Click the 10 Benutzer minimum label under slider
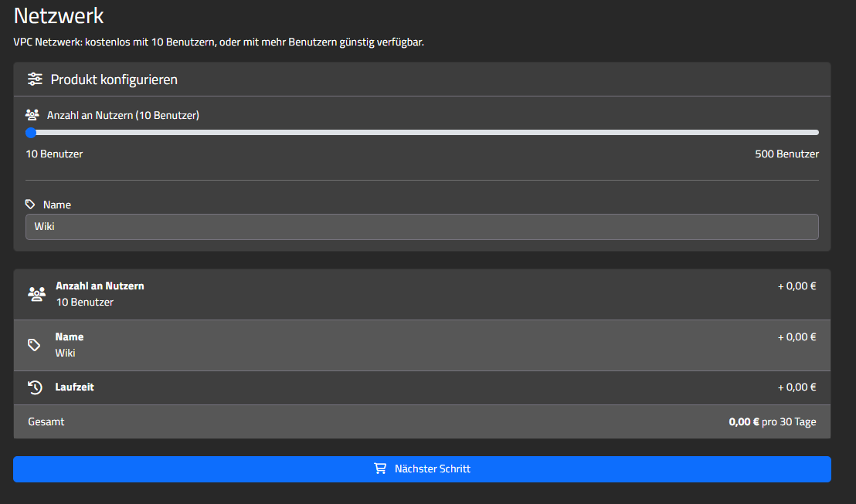 click(54, 154)
